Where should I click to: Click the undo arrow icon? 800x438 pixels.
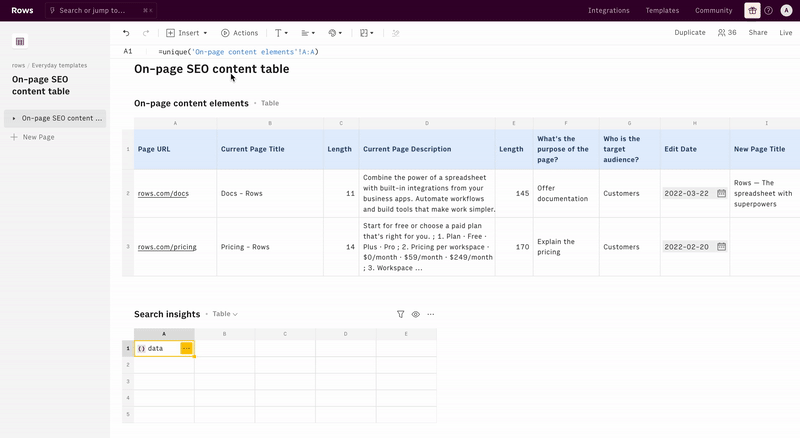126,33
